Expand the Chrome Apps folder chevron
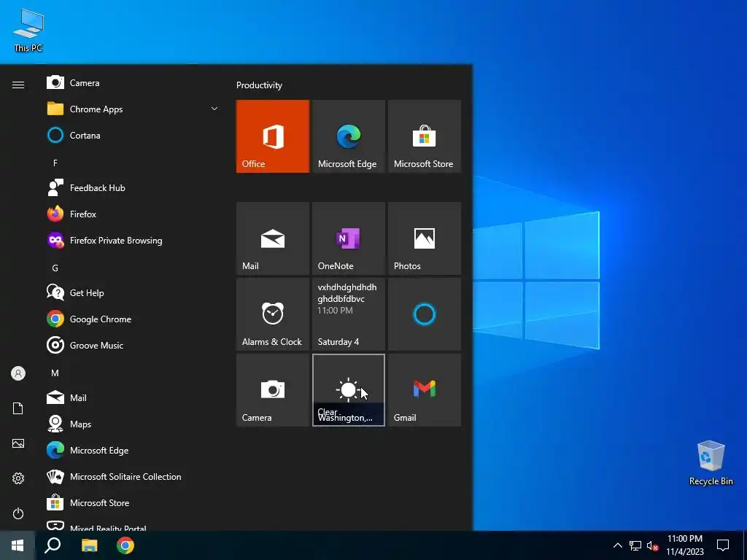Screen dimensions: 747x560 (x=214, y=109)
